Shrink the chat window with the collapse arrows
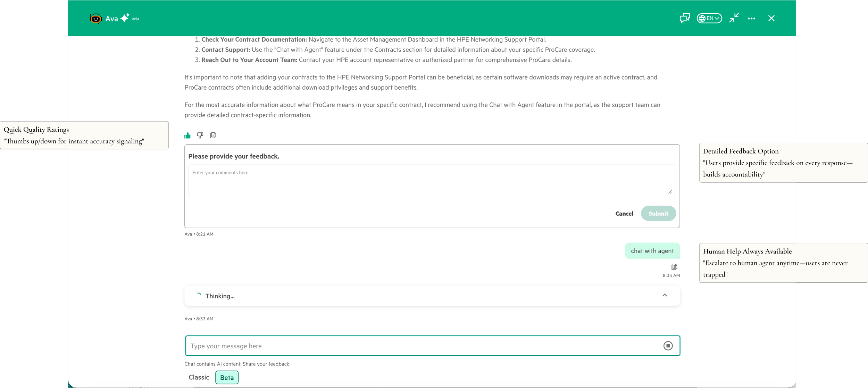 coord(734,18)
